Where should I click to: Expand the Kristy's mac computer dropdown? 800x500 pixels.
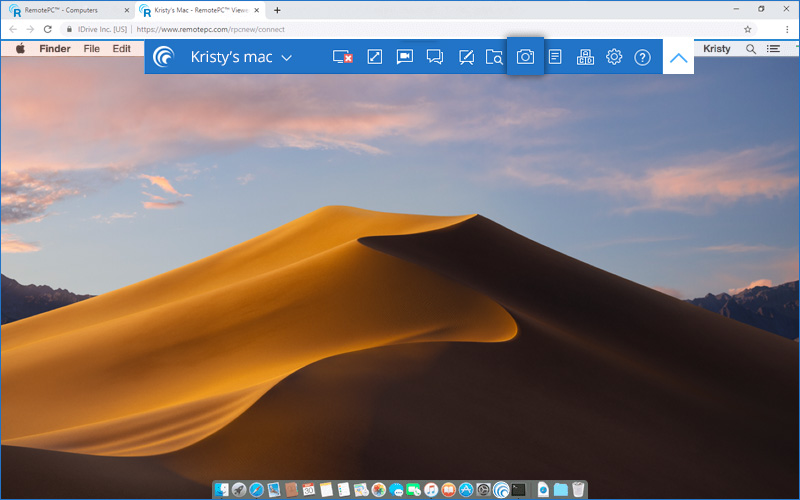tap(287, 57)
